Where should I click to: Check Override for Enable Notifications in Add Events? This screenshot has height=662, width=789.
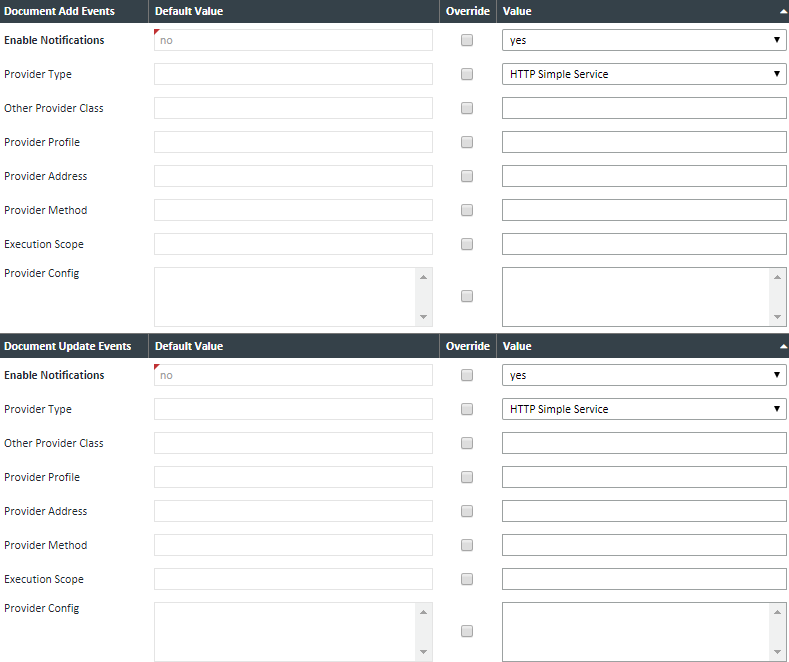click(x=467, y=41)
